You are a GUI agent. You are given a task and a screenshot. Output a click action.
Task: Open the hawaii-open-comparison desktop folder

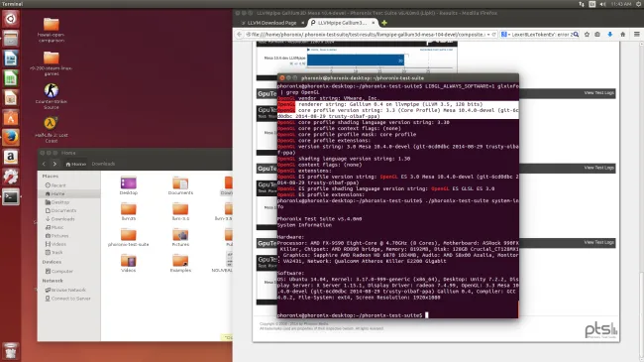point(51,30)
